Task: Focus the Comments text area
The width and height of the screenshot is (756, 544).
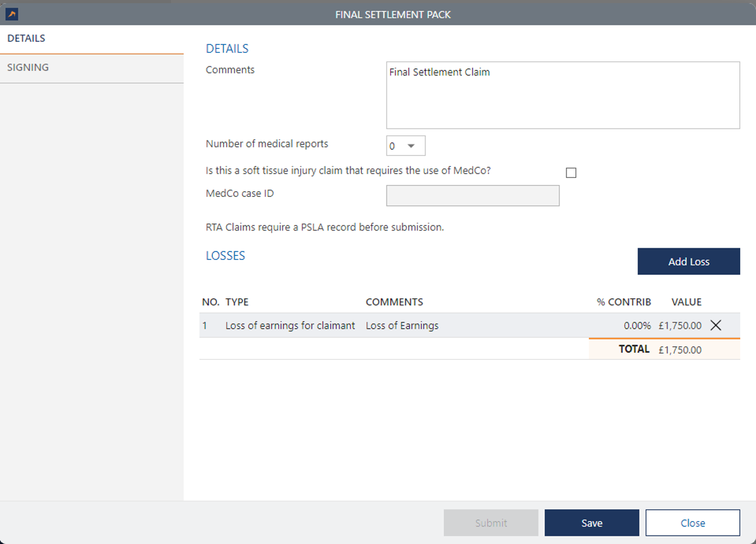Action: tap(563, 95)
